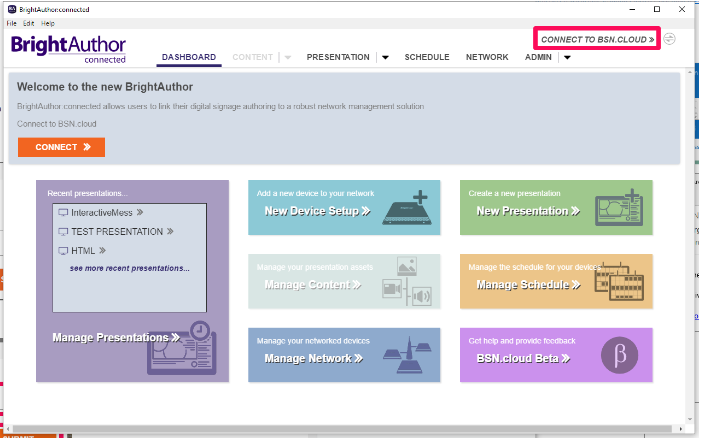The width and height of the screenshot is (704, 440).
Task: Open the Help menu
Action: point(48,23)
